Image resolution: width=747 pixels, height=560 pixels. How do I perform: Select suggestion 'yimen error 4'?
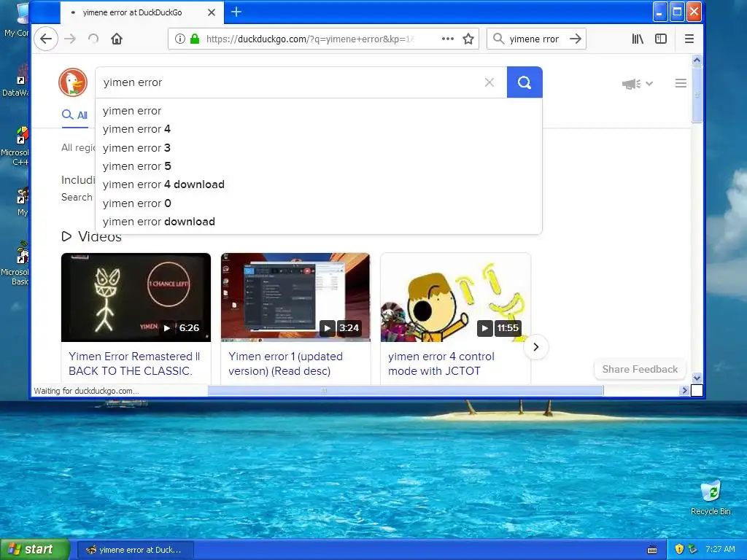tap(319, 129)
